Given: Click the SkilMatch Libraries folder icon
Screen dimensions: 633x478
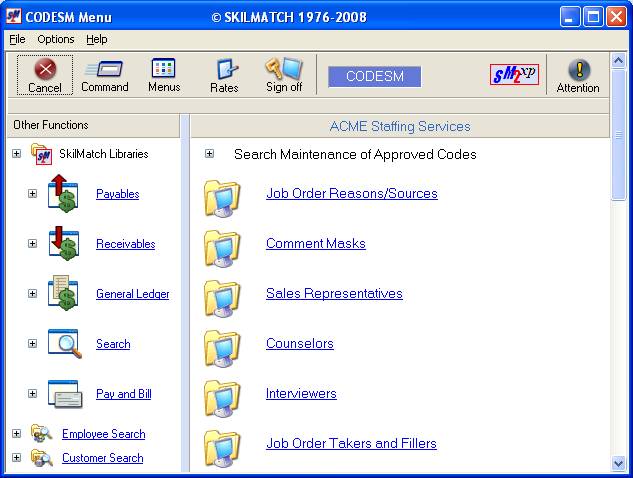Looking at the screenshot, I should [41, 154].
